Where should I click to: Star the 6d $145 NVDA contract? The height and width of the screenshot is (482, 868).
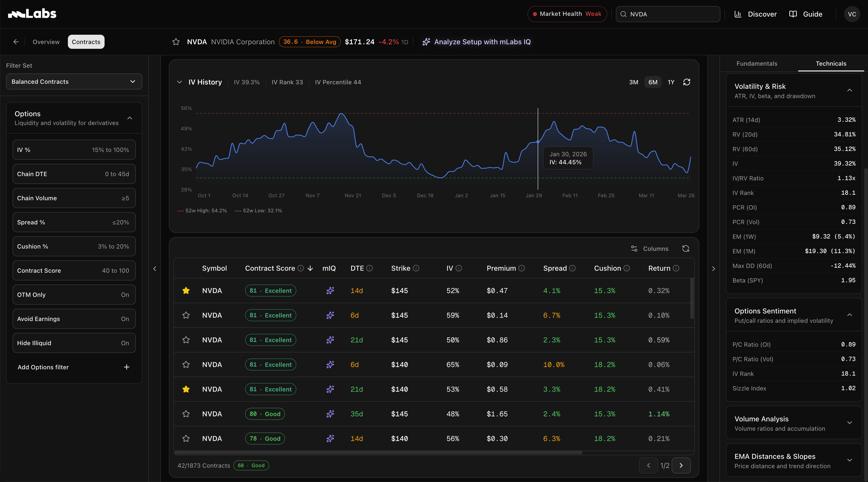pos(186,315)
